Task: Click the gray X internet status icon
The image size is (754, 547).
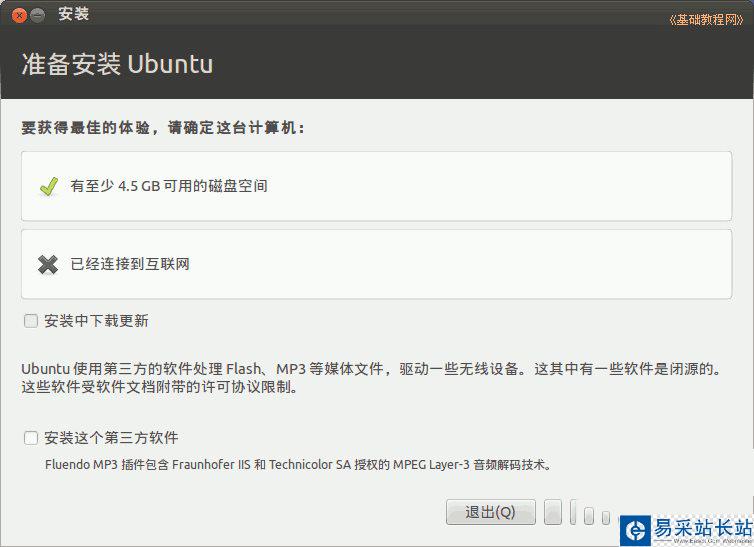Action: point(48,264)
